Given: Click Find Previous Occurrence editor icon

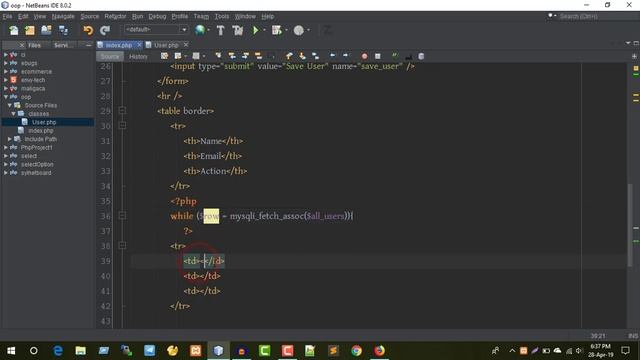Looking at the screenshot, I should [x=232, y=56].
